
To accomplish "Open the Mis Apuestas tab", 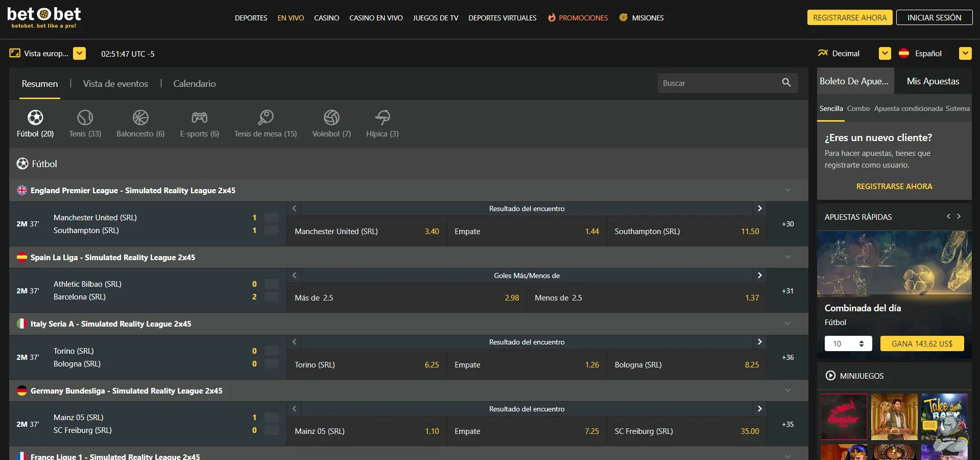I will (933, 81).
